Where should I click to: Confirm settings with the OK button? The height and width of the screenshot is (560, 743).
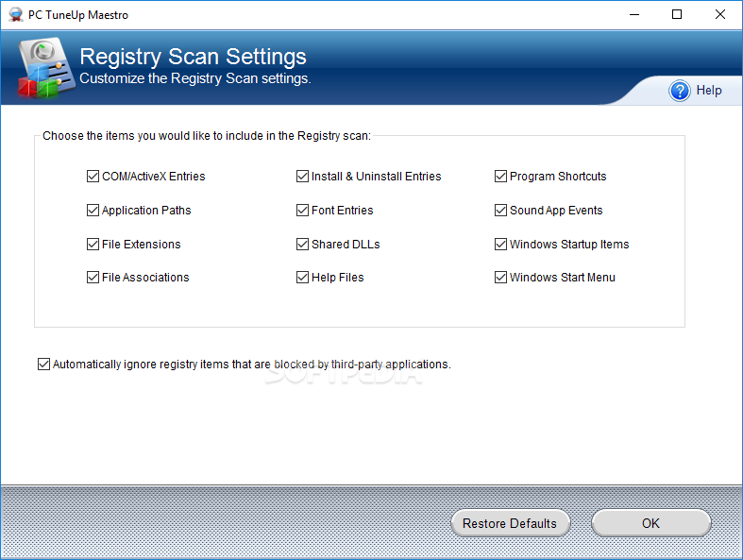651,523
